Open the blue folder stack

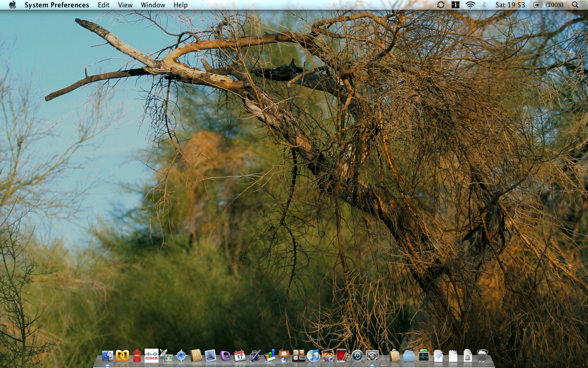tap(409, 356)
